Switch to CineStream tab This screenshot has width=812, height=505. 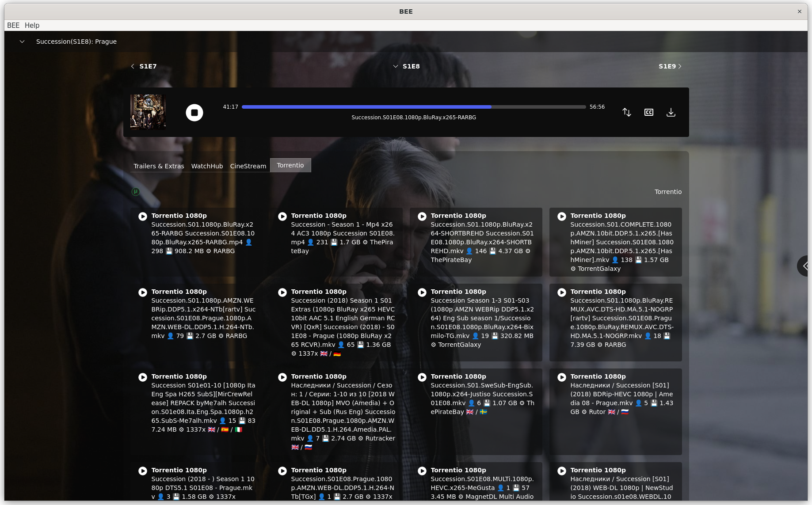click(x=248, y=166)
